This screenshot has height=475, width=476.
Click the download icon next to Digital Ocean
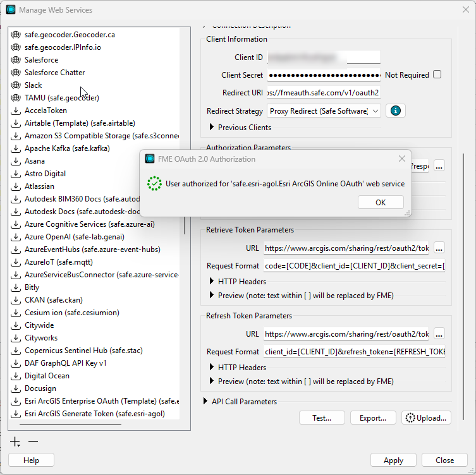click(x=16, y=376)
